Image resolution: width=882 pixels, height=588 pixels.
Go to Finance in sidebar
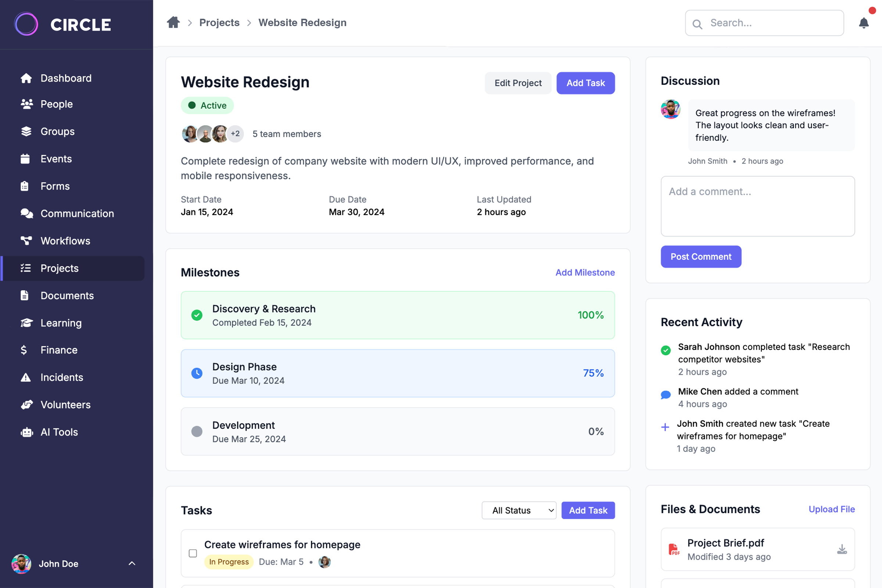59,350
